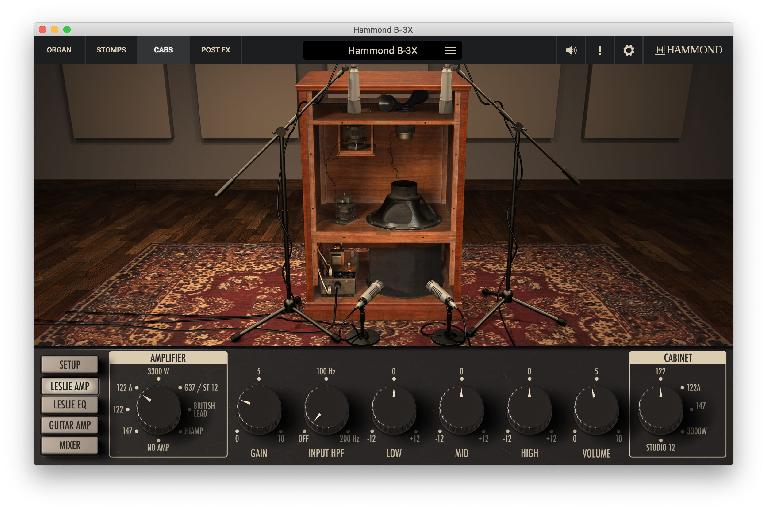Screen dimensions: 768x511
Task: Click the INPUT HPF knob
Action: [x=326, y=410]
